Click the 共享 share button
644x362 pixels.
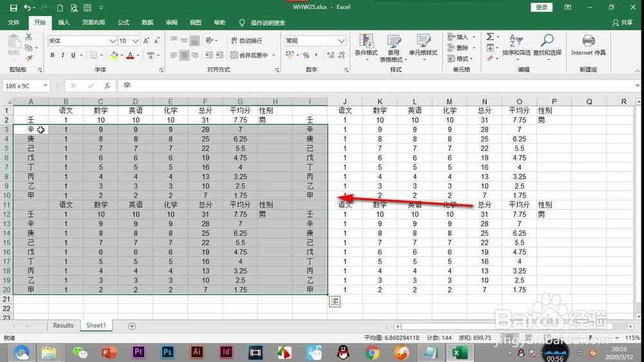coord(623,23)
